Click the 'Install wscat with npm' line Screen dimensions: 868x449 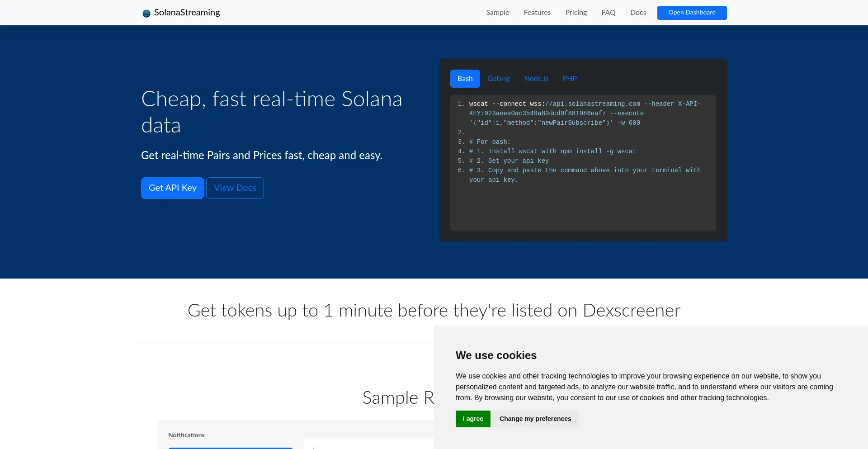[552, 151]
